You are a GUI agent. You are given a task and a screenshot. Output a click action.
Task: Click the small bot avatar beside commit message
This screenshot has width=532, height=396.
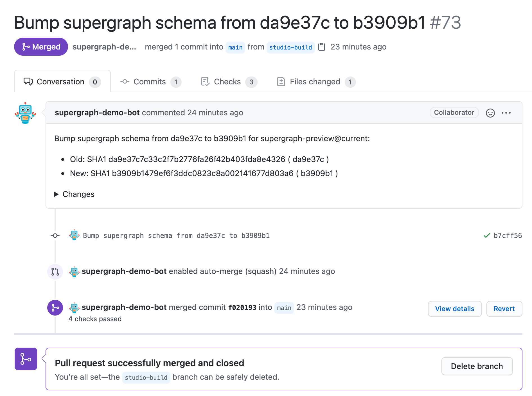[74, 235]
